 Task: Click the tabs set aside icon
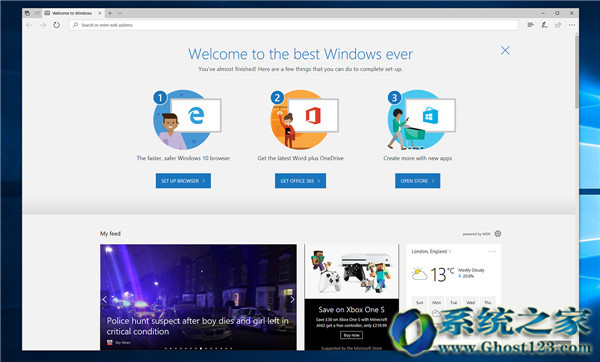pyautogui.click(x=27, y=13)
